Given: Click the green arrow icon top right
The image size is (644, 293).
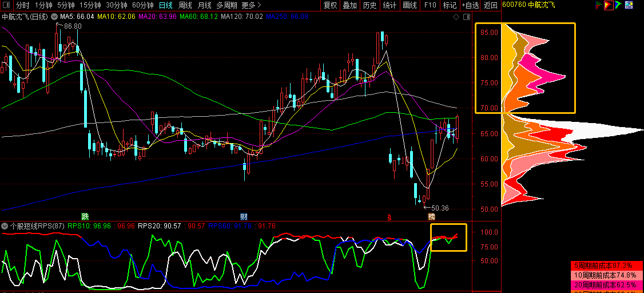Looking at the screenshot, I should click(618, 5).
